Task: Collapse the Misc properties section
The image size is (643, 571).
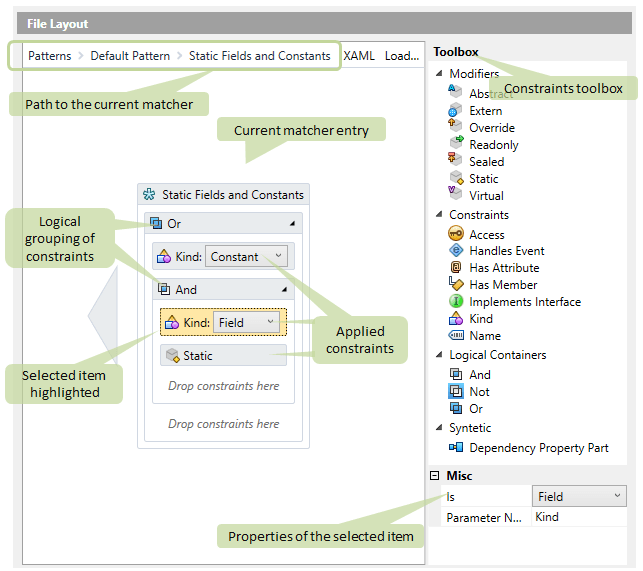Action: click(x=435, y=476)
